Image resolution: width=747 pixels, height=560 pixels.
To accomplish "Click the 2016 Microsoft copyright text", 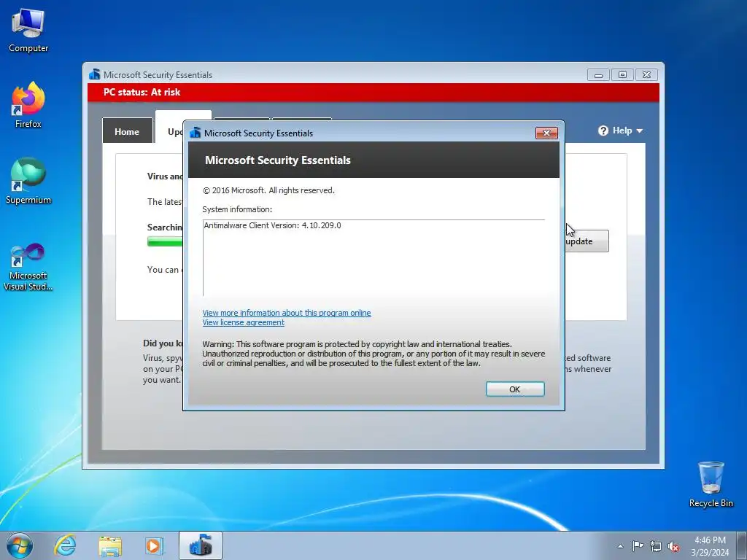I will click(268, 190).
